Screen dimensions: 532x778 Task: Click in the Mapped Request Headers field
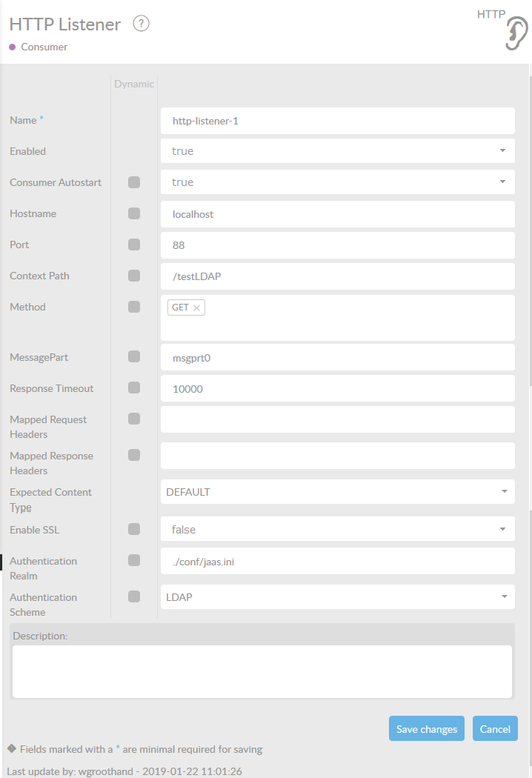pyautogui.click(x=337, y=419)
